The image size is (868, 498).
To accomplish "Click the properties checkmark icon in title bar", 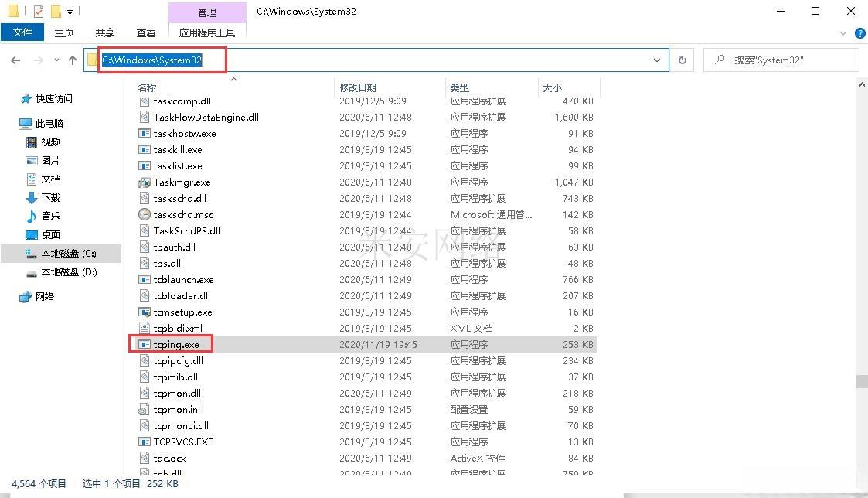I will 38,11.
